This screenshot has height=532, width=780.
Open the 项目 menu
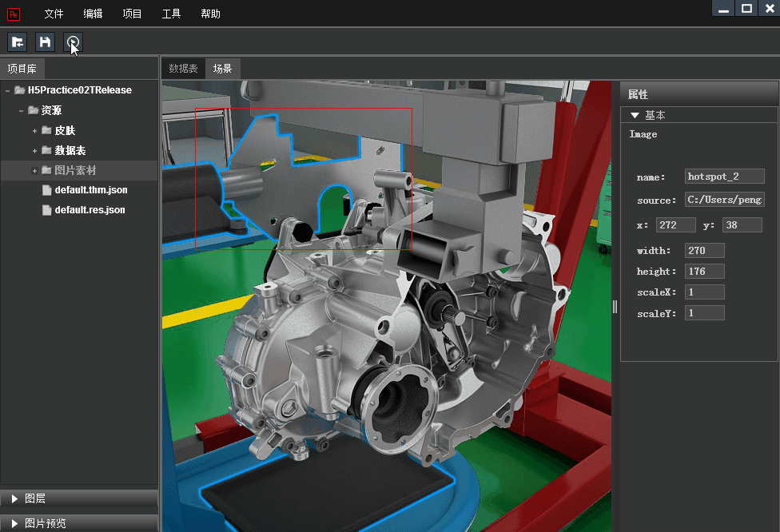point(133,14)
